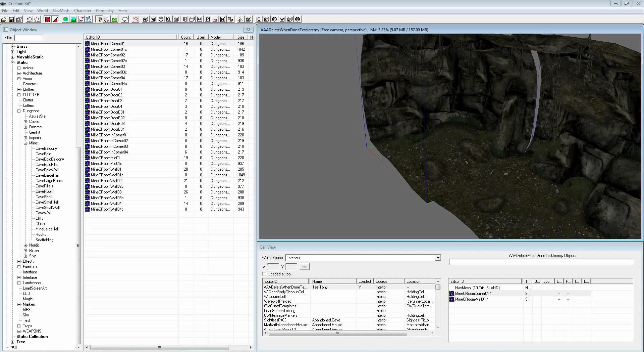The image size is (644, 352).
Task: Click the red H portal icon
Action: (184, 19)
